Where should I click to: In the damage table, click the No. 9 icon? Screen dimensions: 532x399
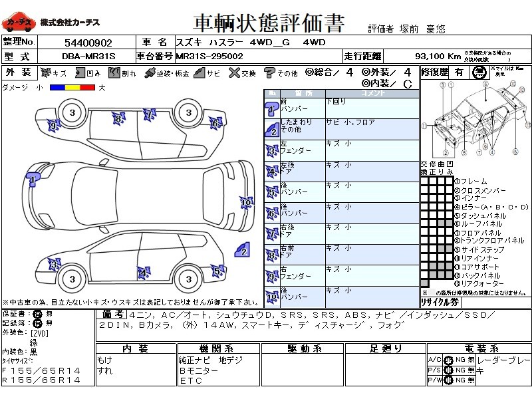(x=272, y=277)
